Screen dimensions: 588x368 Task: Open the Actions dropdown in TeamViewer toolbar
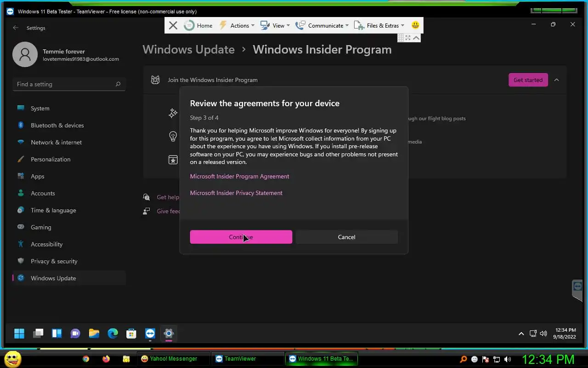[237, 25]
